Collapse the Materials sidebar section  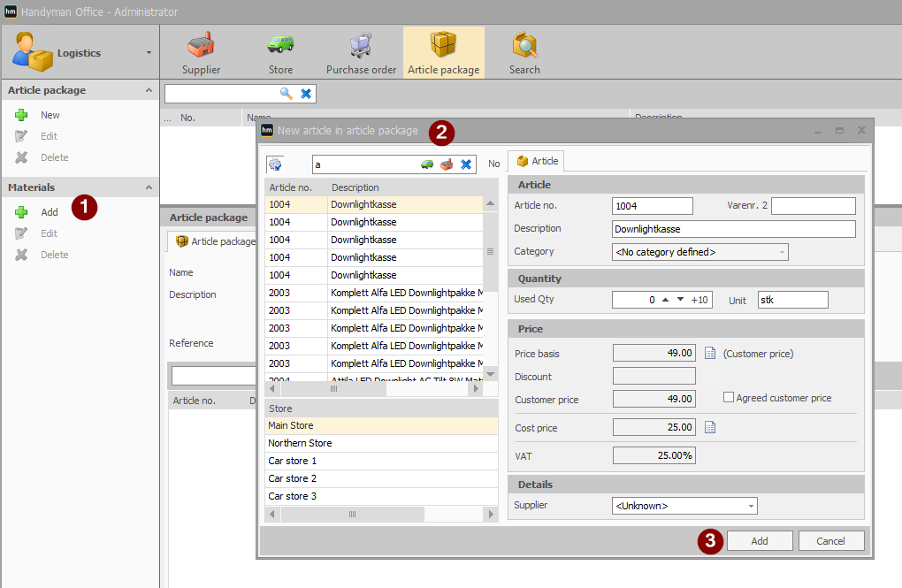point(149,187)
